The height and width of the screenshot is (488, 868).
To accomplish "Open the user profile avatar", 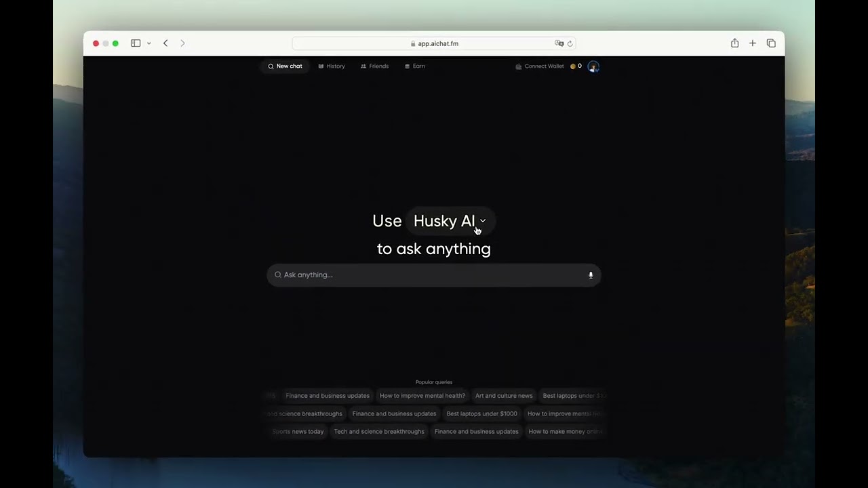I will click(593, 66).
